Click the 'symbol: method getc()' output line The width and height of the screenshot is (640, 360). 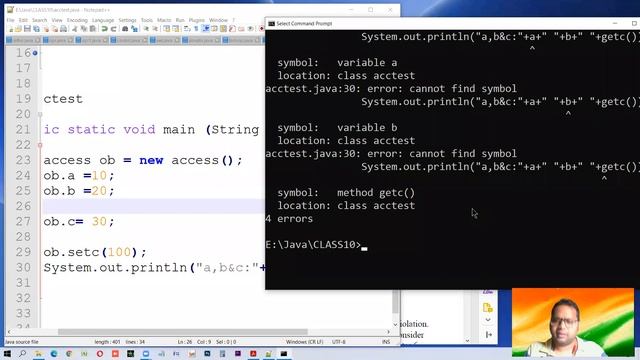pos(346,193)
